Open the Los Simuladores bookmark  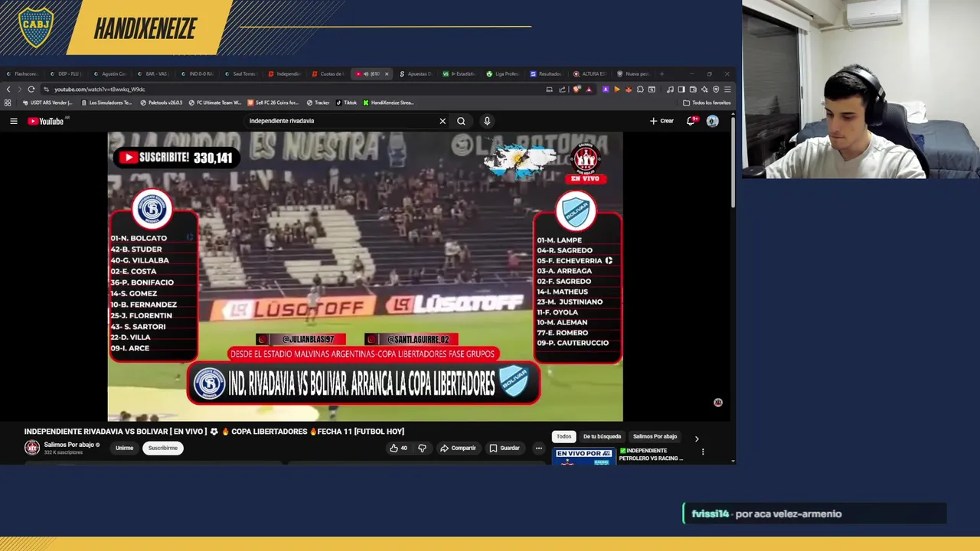point(106,103)
